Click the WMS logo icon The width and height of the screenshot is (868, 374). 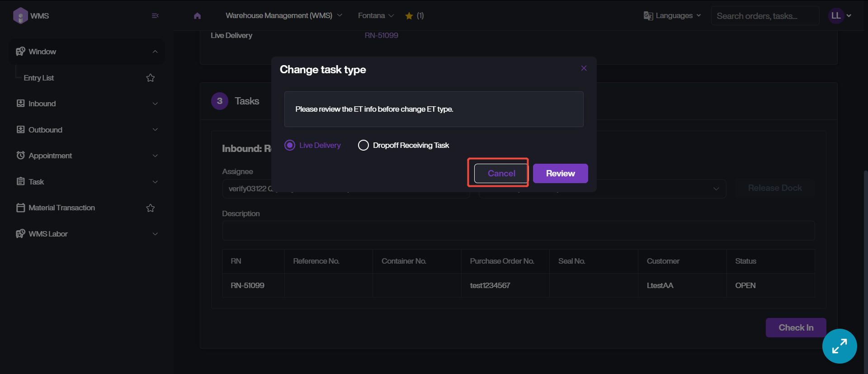[x=20, y=16]
